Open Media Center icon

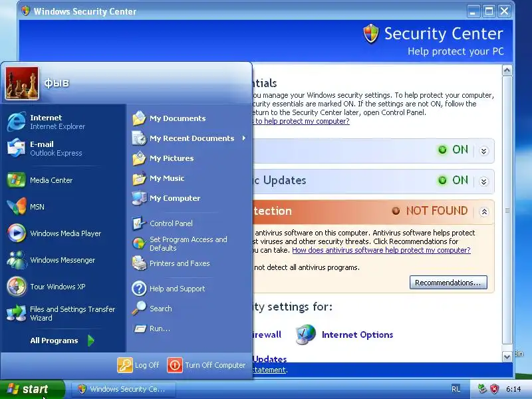tap(16, 180)
